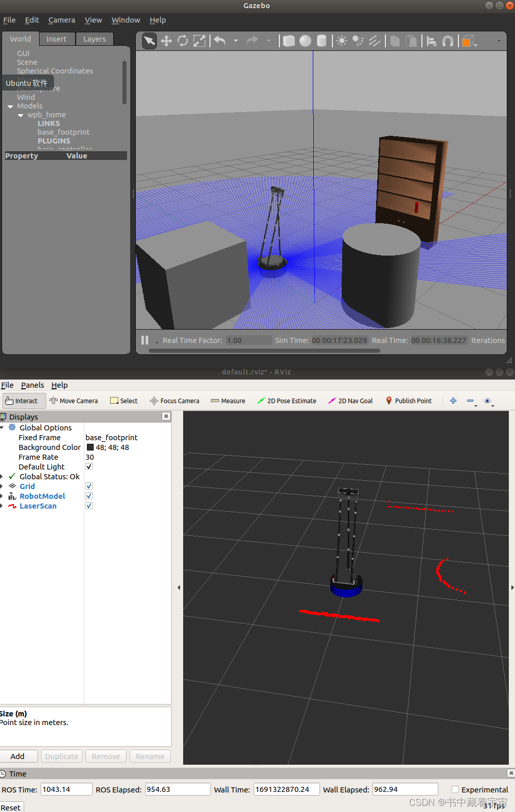Switch to the Insert tab in Gazebo
The height and width of the screenshot is (812, 515).
coord(57,39)
